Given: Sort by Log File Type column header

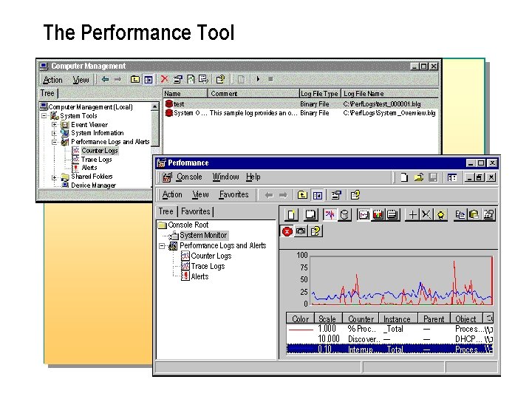Looking at the screenshot, I should (320, 93).
